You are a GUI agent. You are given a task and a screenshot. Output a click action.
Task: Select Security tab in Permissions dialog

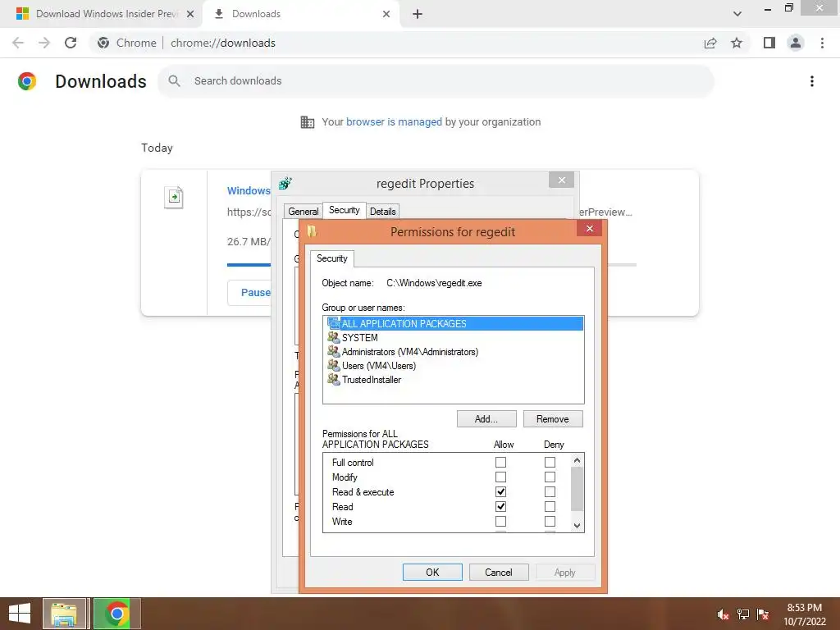[332, 258]
